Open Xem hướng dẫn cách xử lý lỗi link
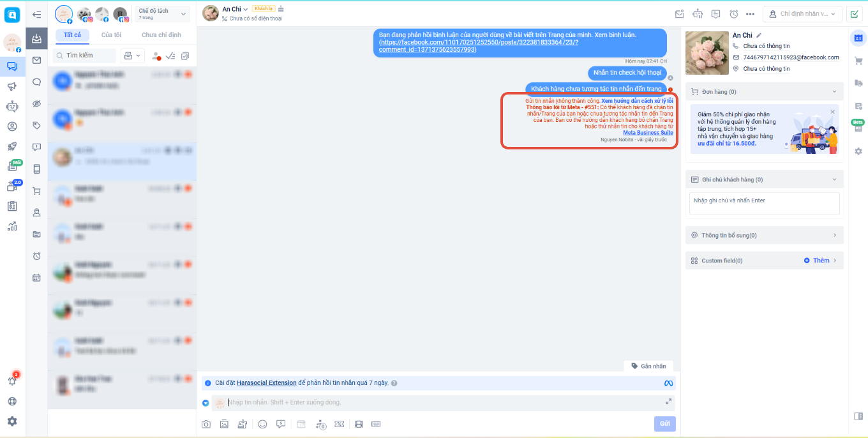868x438 pixels. 637,101
